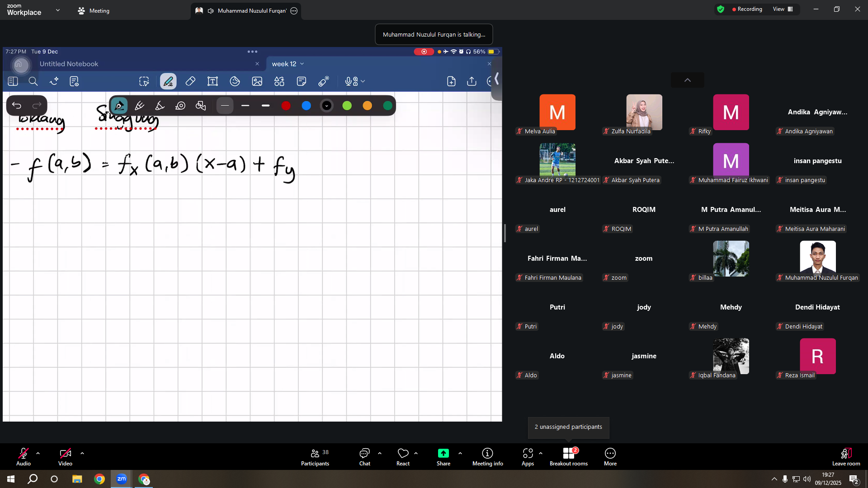
Task: Open the Zoom Workplace dropdown
Action: [x=58, y=10]
